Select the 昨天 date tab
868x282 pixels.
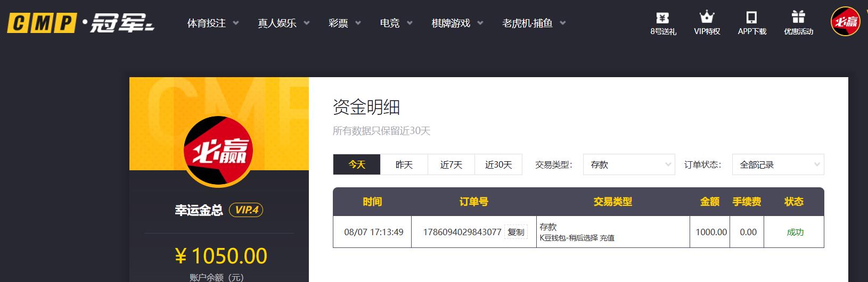404,164
